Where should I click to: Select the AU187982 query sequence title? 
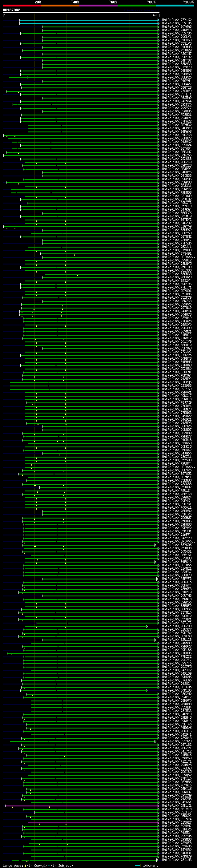tap(11, 10)
